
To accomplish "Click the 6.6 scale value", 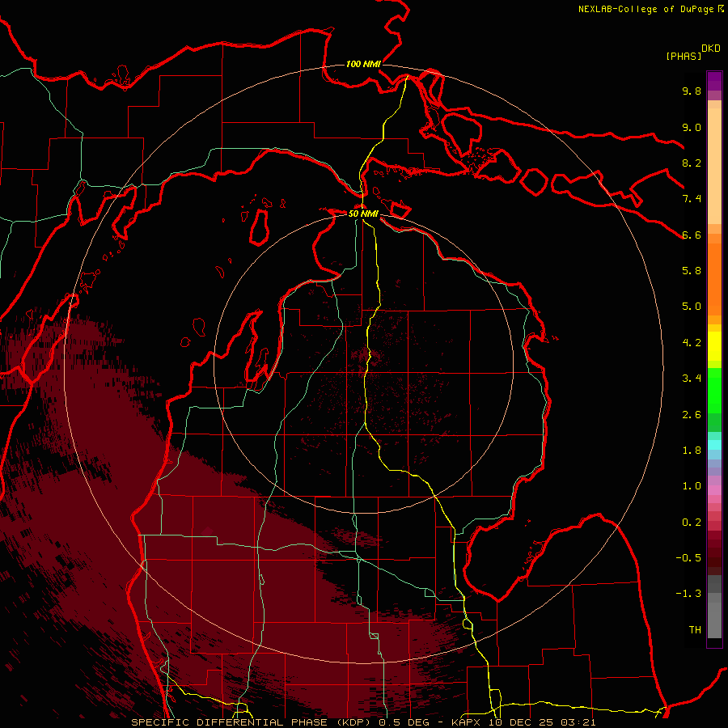I will [x=692, y=235].
